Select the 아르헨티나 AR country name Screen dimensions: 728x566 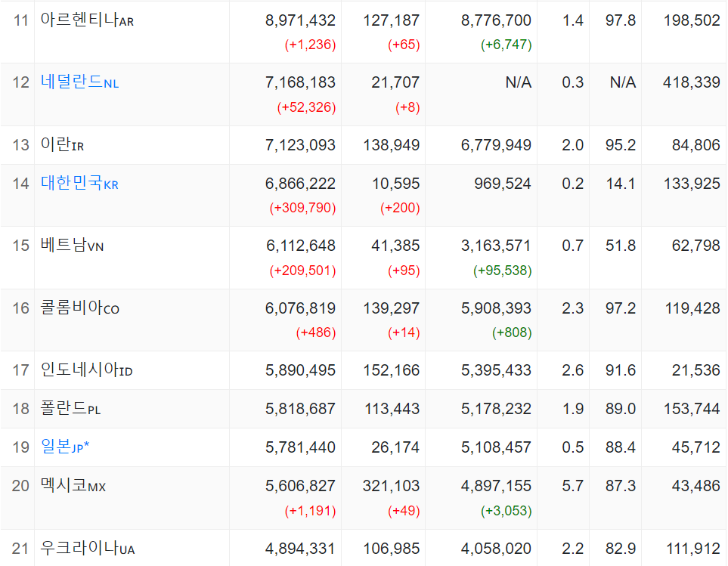point(87,20)
